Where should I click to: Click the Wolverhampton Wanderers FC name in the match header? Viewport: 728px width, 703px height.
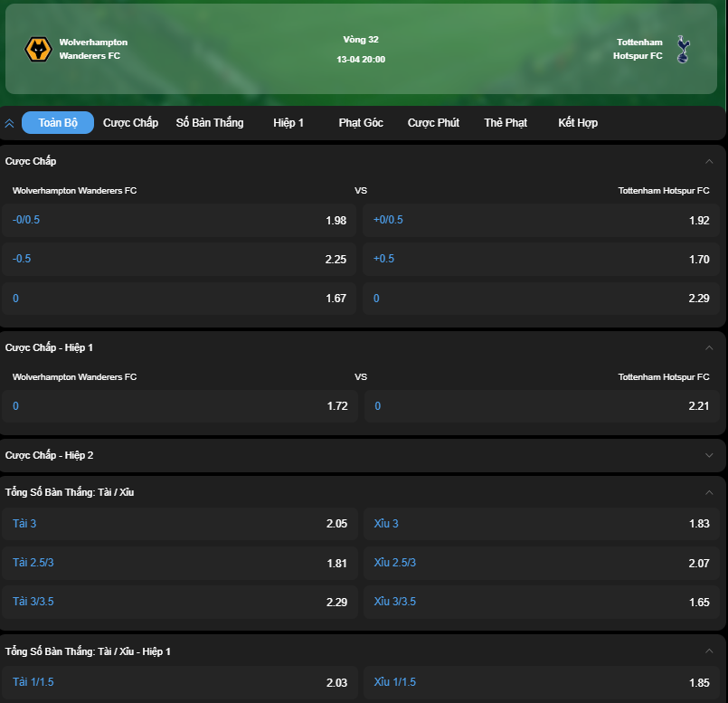pyautogui.click(x=93, y=49)
